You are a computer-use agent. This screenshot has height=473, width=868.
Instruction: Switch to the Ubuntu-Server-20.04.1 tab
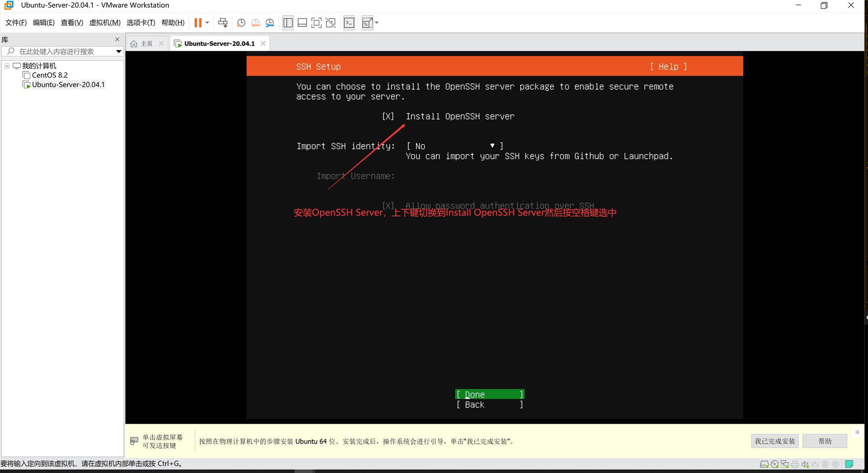pyautogui.click(x=219, y=44)
